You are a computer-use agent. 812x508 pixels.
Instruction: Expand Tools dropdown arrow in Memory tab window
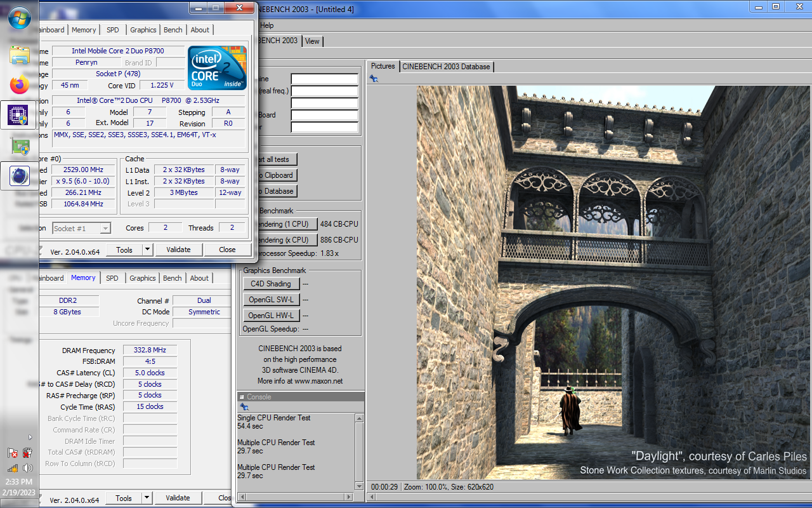tap(147, 498)
